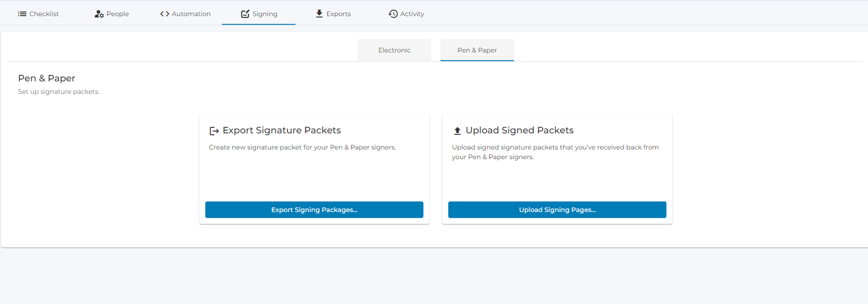Viewport: 868px width, 304px height.
Task: Select the Checklist icon in navigation
Action: (x=23, y=14)
